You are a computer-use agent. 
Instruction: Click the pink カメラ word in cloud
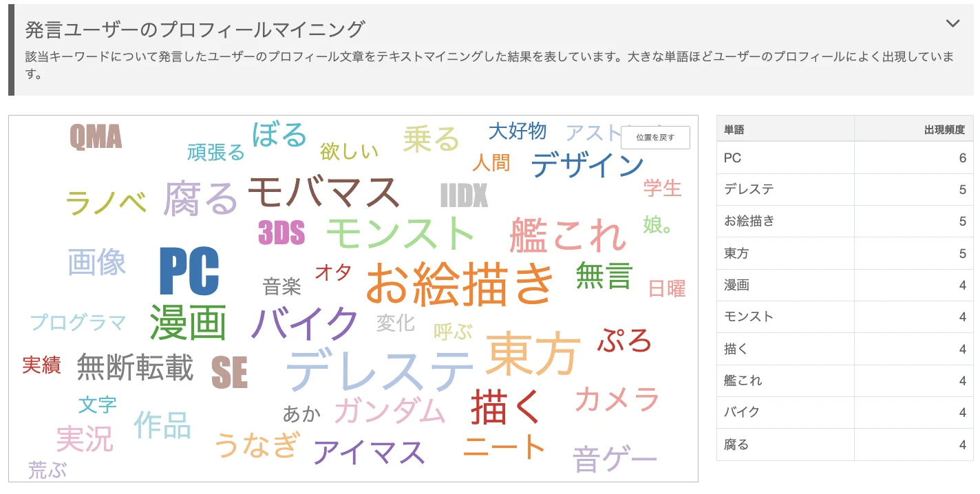[x=617, y=398]
